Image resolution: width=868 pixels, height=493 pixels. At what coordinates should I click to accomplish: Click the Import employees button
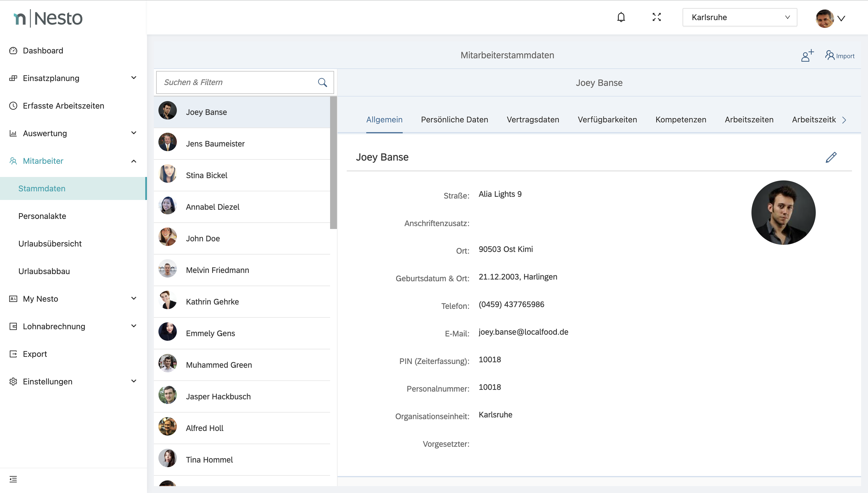pyautogui.click(x=840, y=55)
